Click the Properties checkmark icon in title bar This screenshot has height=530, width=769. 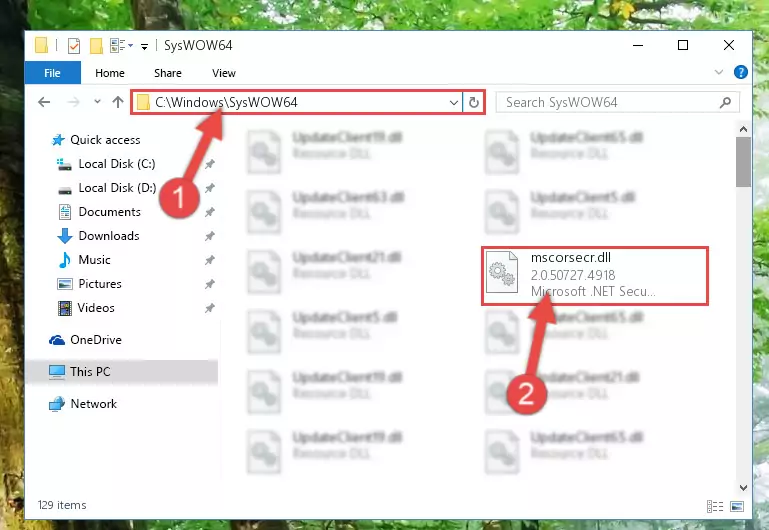click(74, 46)
